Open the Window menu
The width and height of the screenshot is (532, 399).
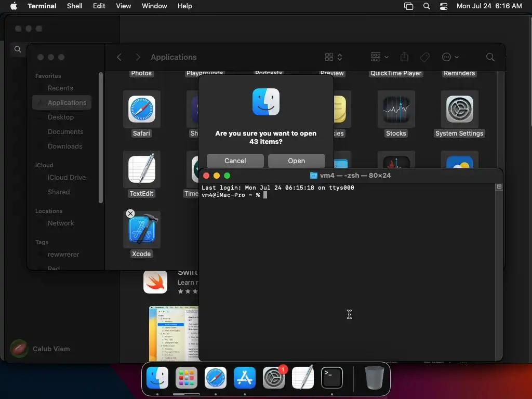tap(154, 6)
